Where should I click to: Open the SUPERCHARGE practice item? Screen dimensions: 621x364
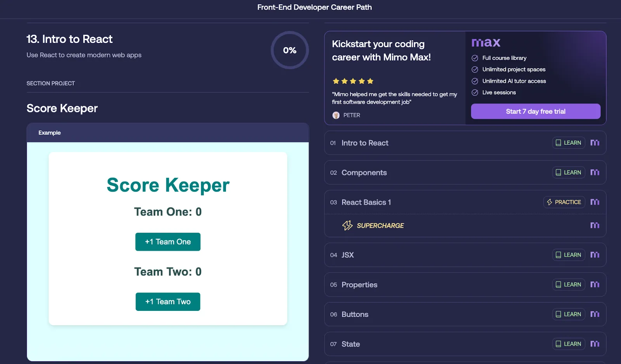tap(465, 225)
